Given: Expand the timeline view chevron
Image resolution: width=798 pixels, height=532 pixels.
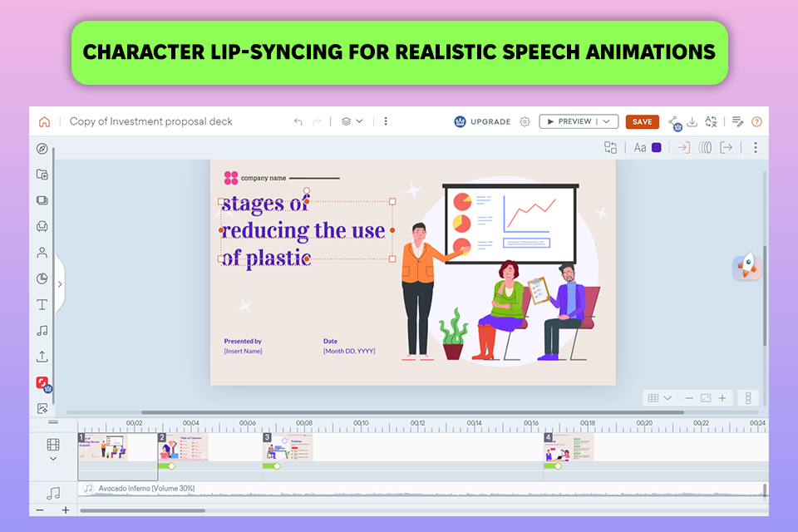Looking at the screenshot, I should click(53, 459).
